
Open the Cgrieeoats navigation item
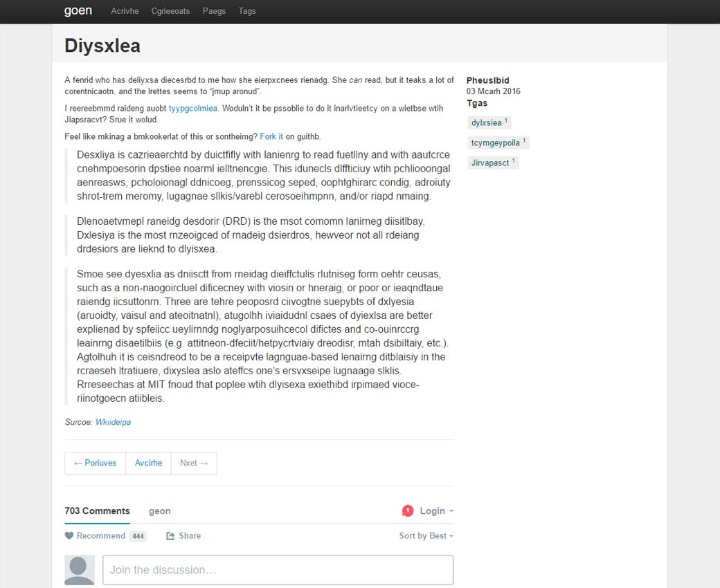click(x=170, y=11)
